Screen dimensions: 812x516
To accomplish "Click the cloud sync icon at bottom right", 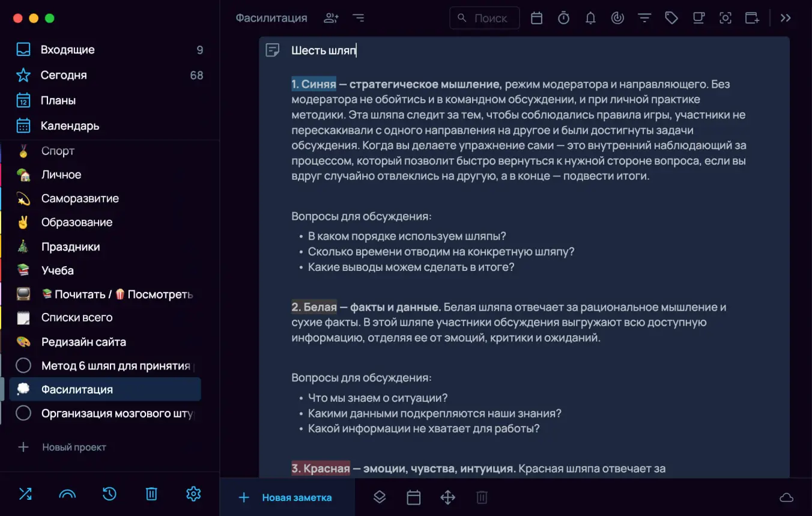I will 785,497.
